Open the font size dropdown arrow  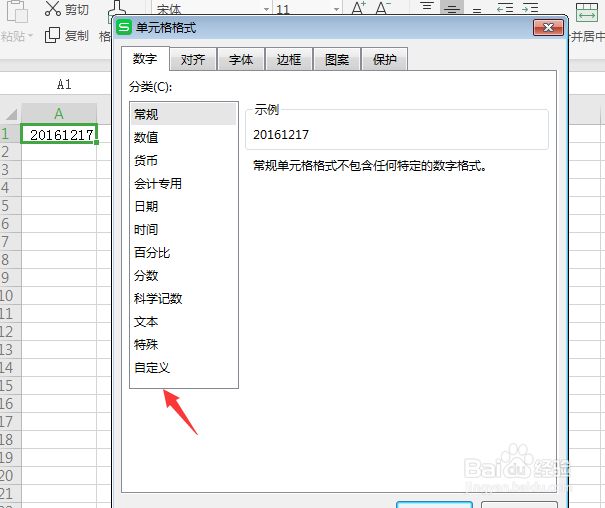pyautogui.click(x=336, y=9)
